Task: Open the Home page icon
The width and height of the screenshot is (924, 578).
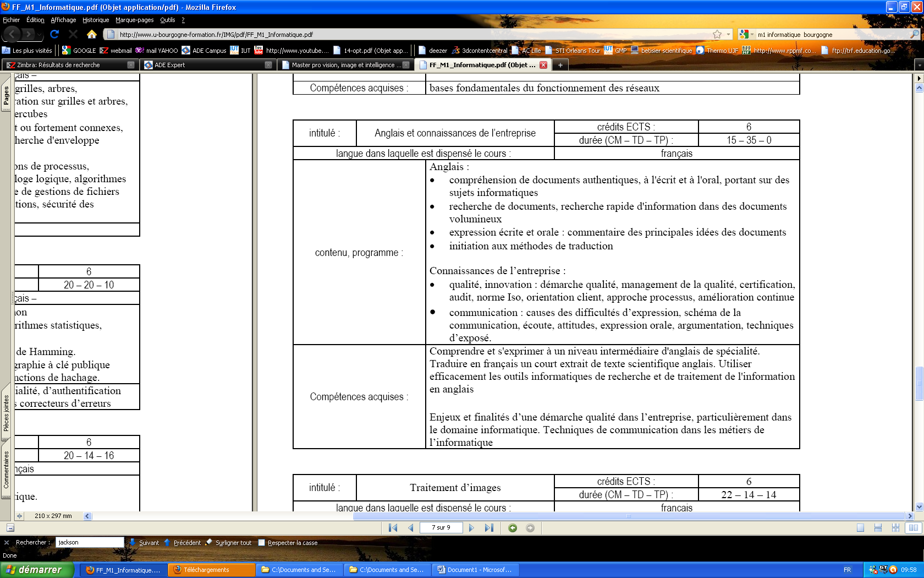Action: click(x=92, y=34)
